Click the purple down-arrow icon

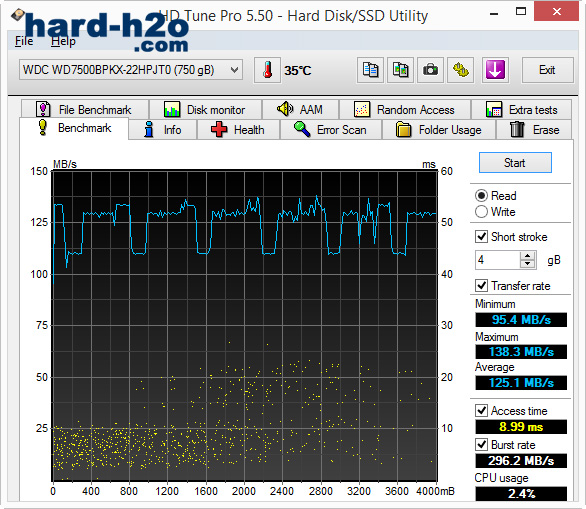[x=495, y=70]
